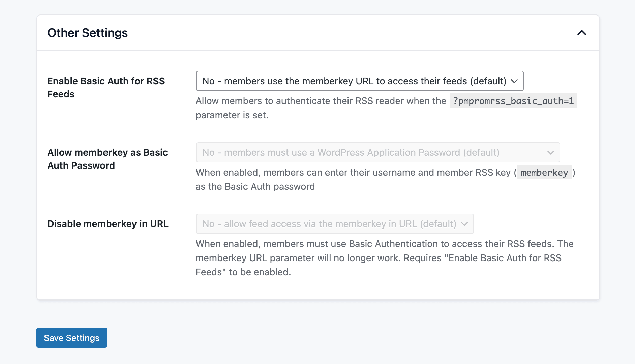Click the Disable memberkey in URL label
Screen dimensions: 635x364
(108, 223)
